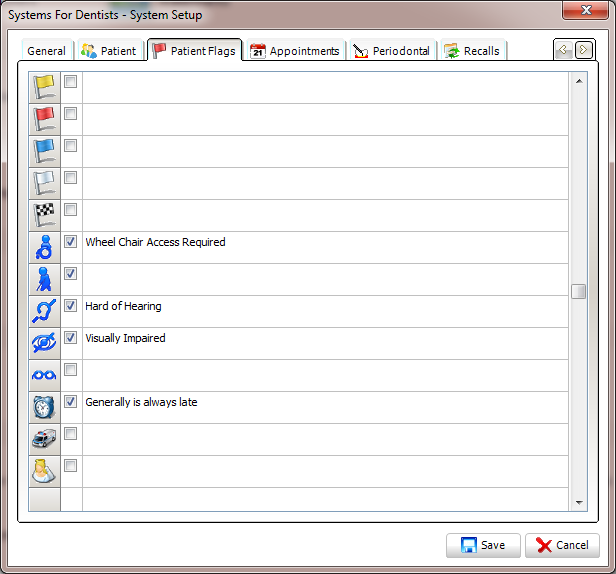Uncheck the walking stick flag checkbox
This screenshot has width=616, height=574.
click(71, 274)
